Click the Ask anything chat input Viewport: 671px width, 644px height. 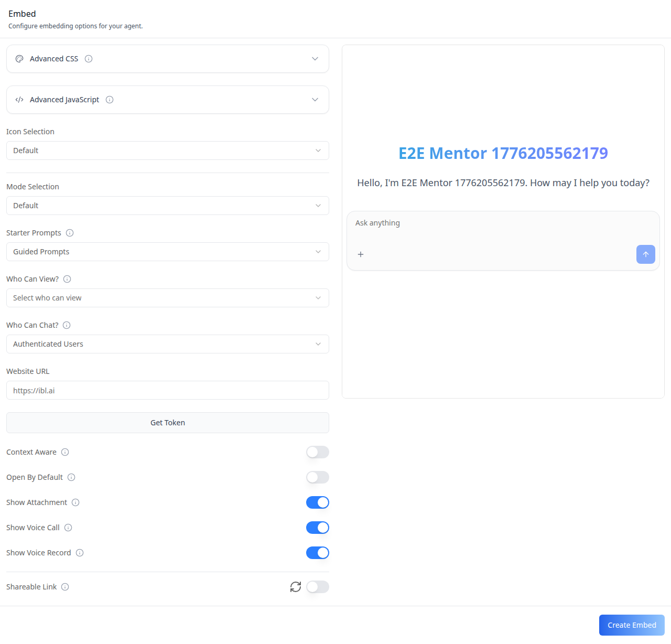[503, 223]
